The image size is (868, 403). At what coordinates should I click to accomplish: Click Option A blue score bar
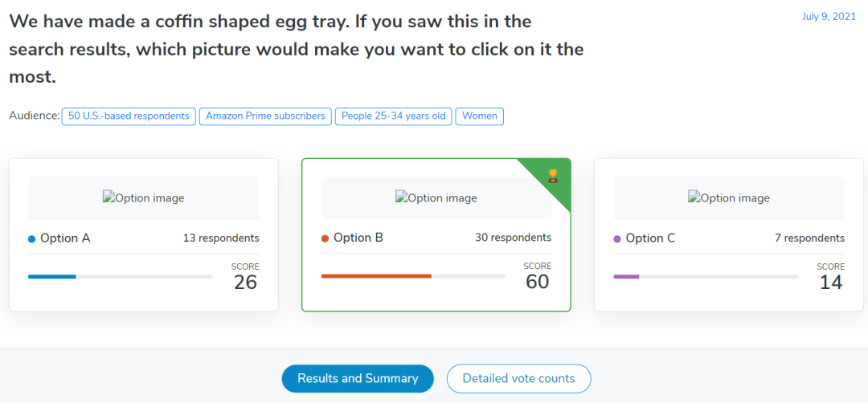pos(52,276)
